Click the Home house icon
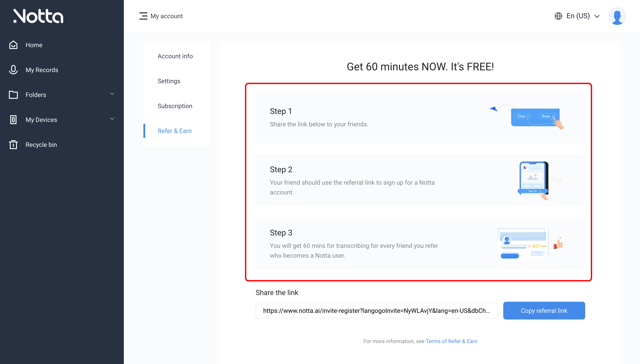Image resolution: width=640 pixels, height=364 pixels. [13, 45]
